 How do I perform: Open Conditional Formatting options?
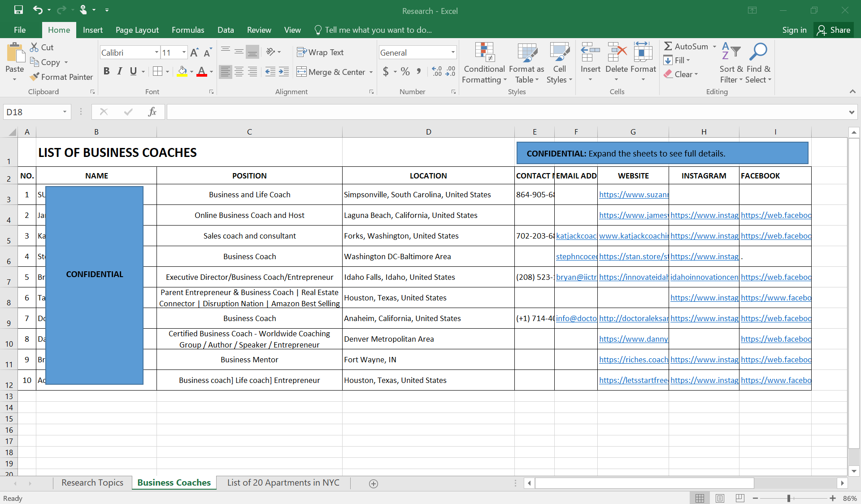click(484, 63)
